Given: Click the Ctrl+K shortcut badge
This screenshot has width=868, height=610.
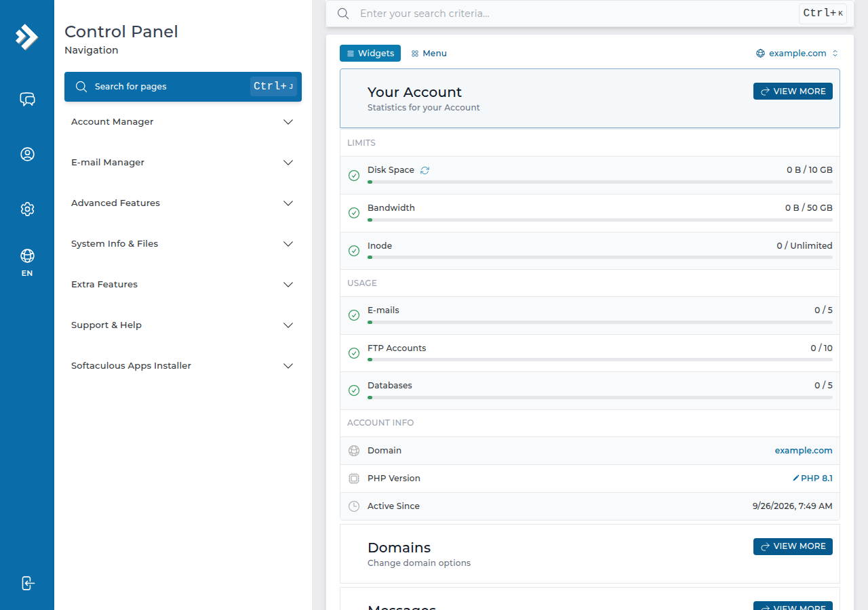Looking at the screenshot, I should pos(823,14).
